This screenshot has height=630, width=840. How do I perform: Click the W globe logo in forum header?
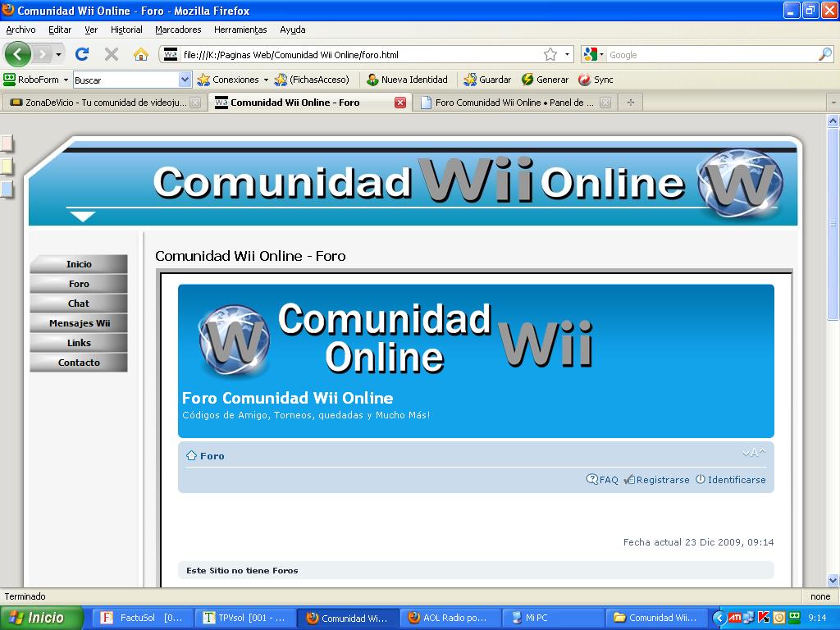tap(234, 340)
